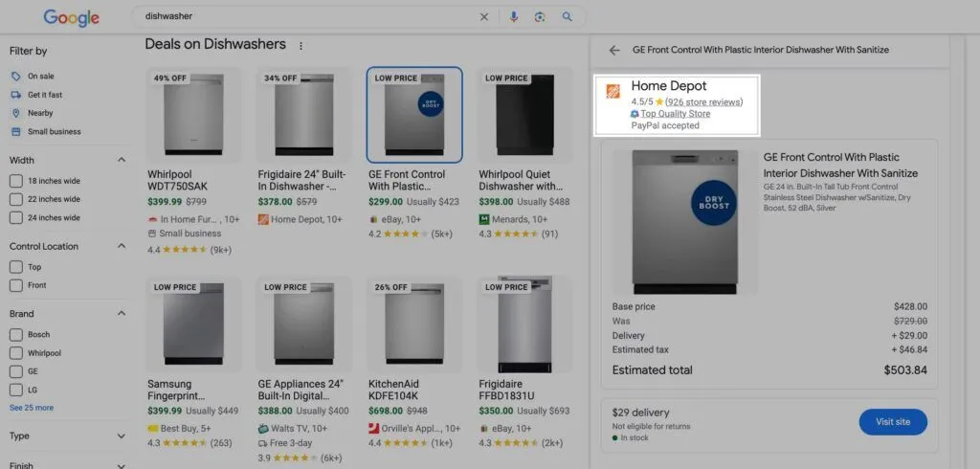Viewport: 980px width, 469px height.
Task: Click the Top Quality Store badge icon
Action: tap(635, 114)
